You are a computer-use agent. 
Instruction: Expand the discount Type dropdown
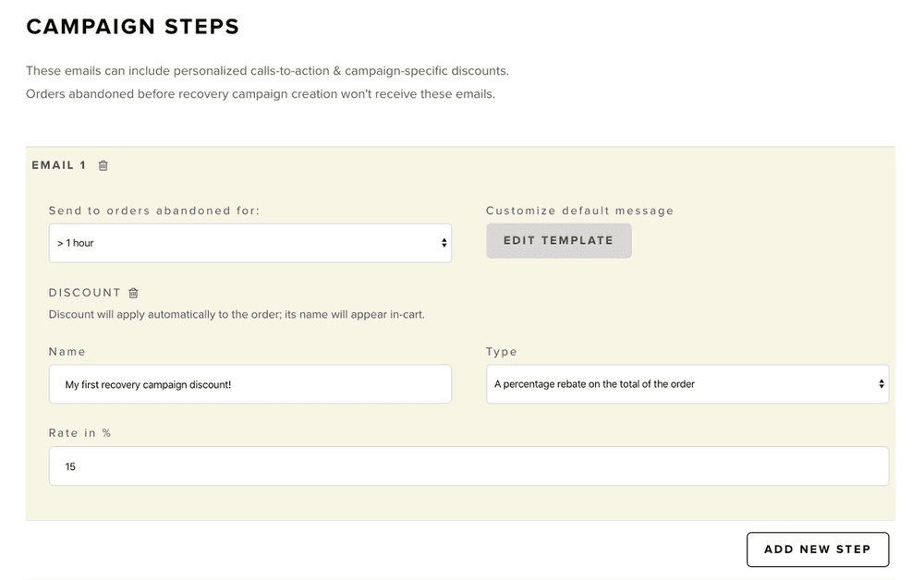click(687, 384)
